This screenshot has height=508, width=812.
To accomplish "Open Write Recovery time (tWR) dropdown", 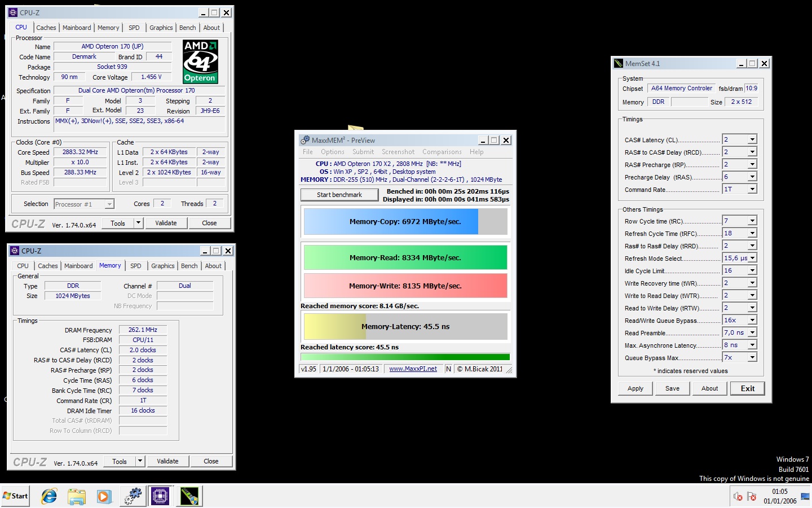I will click(x=752, y=283).
